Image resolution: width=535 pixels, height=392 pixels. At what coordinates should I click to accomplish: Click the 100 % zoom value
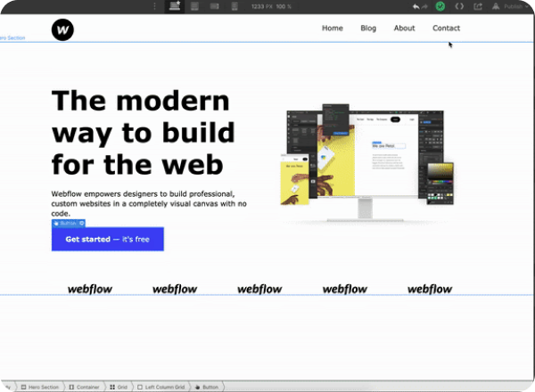tap(284, 6)
